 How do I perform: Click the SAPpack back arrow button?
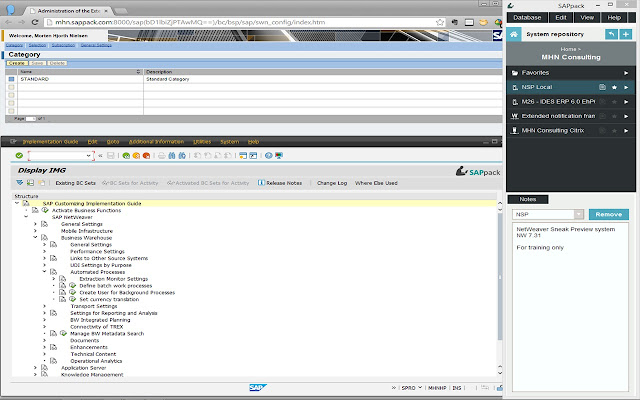611,34
